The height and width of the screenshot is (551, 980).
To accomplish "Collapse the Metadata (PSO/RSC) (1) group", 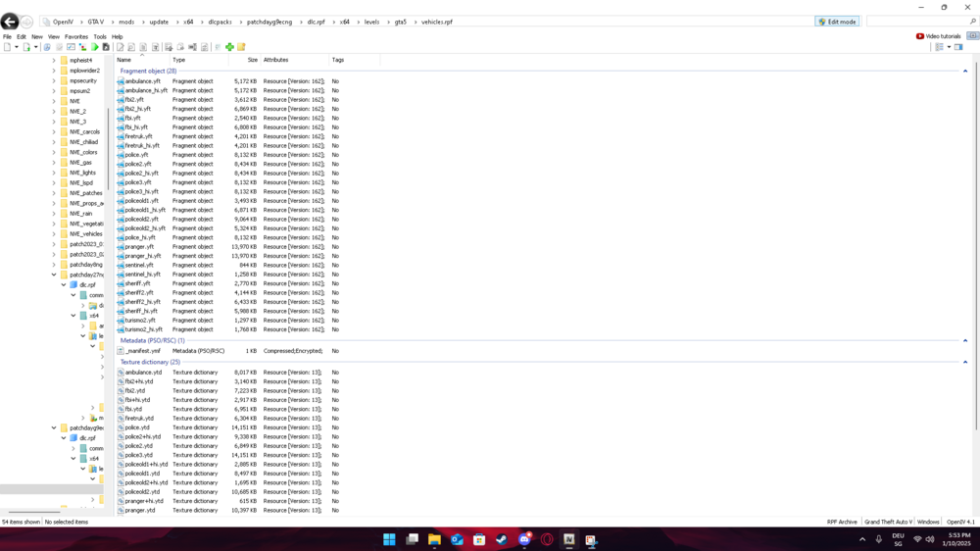I will point(965,341).
